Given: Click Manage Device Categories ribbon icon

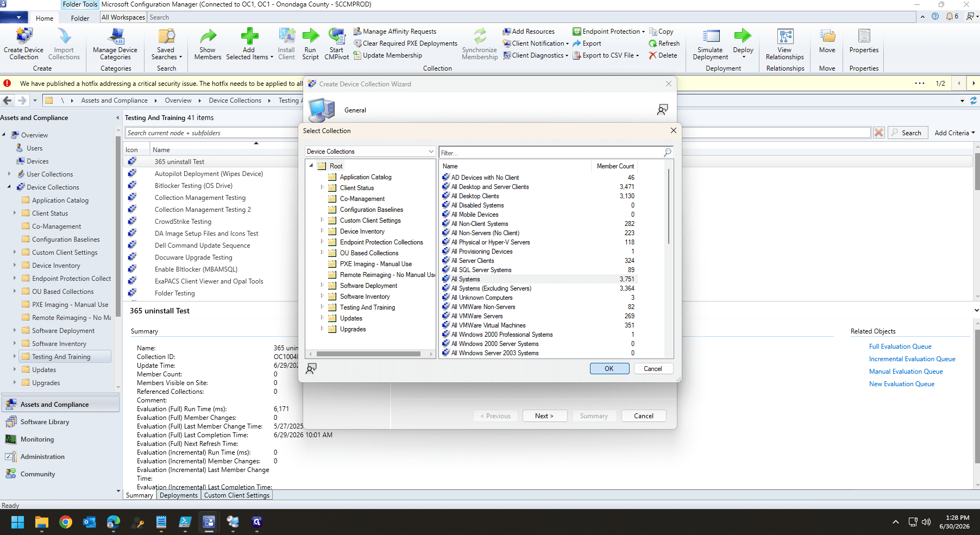Looking at the screenshot, I should 115,43.
